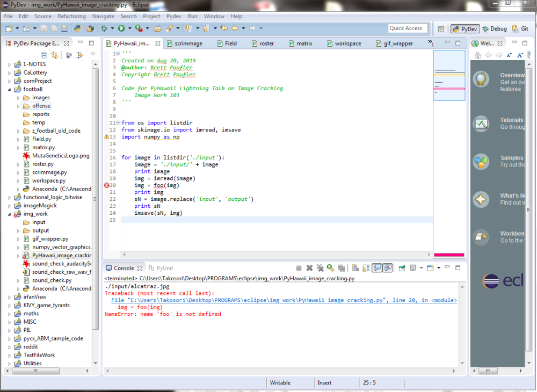The image size is (537, 392).
Task: Click the Tutorials icon in Welcome
Action: pos(481,124)
